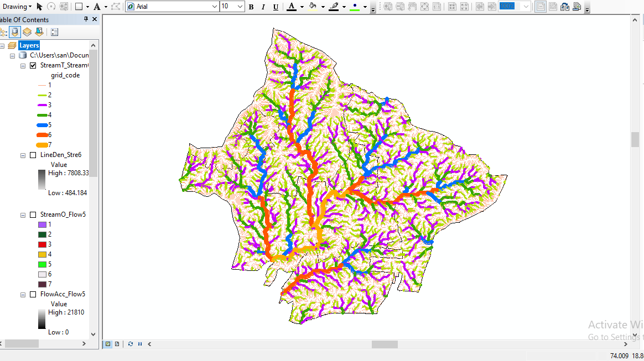
Task: Click Data Driven Pages toolbar icon
Action: 577,7
